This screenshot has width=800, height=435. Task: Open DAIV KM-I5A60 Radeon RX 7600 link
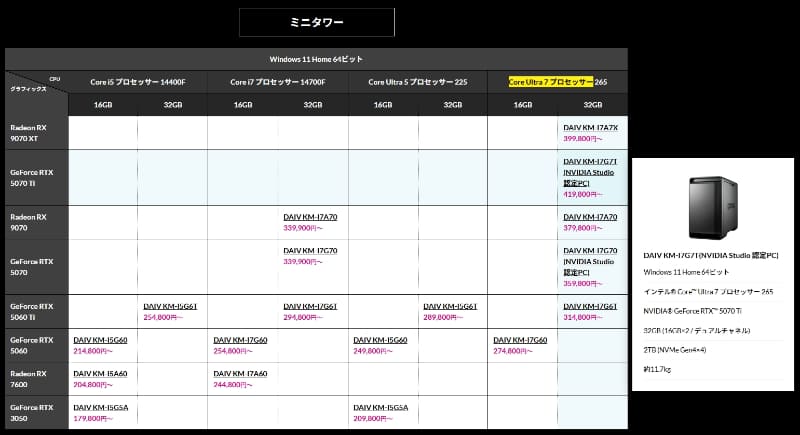pyautogui.click(x=101, y=373)
